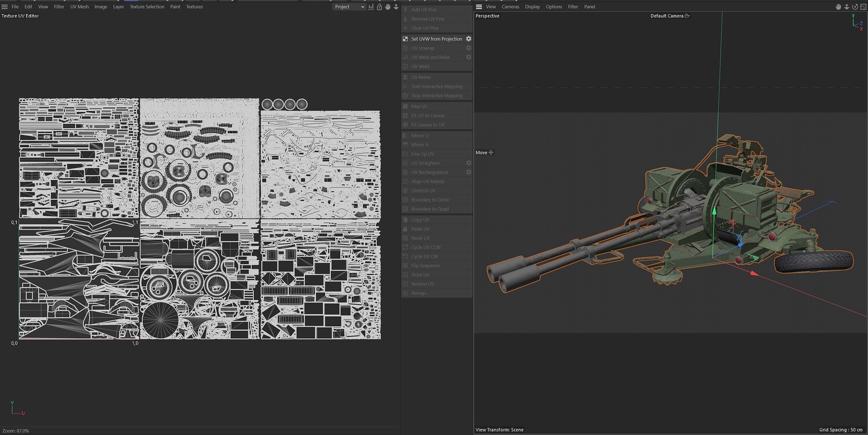Viewport: 868px width, 435px height.
Task: Open UV Weld and Relax settings gear
Action: coord(469,57)
